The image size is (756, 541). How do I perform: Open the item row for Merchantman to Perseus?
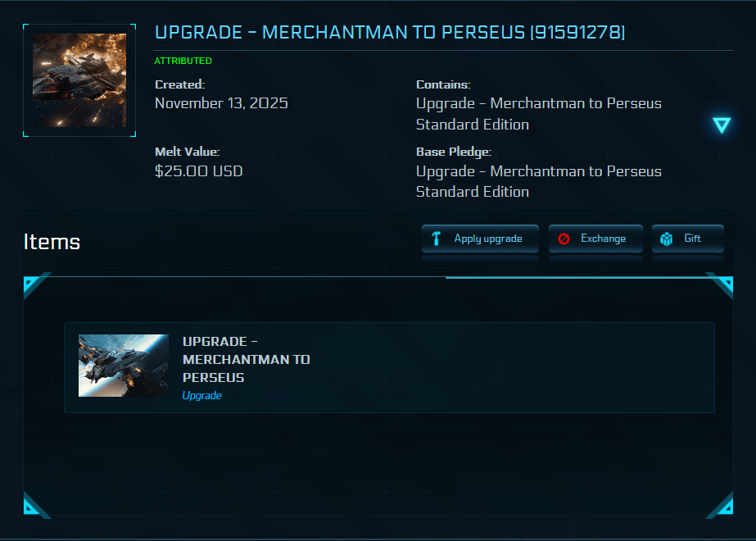pos(389,367)
